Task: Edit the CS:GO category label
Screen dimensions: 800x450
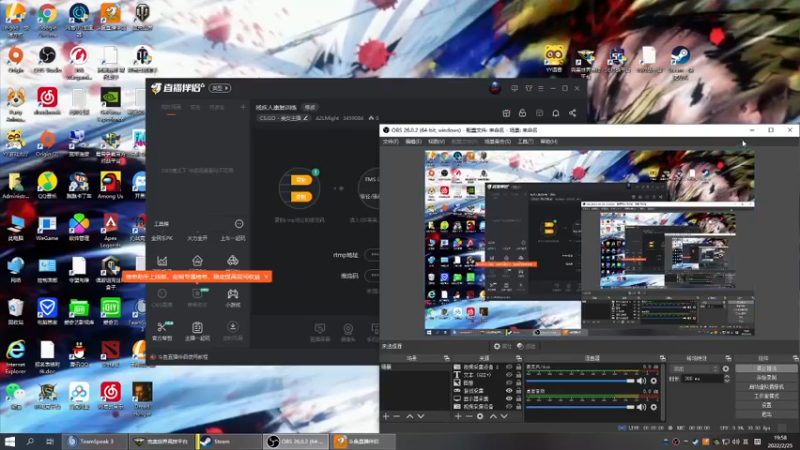Action: (x=283, y=118)
